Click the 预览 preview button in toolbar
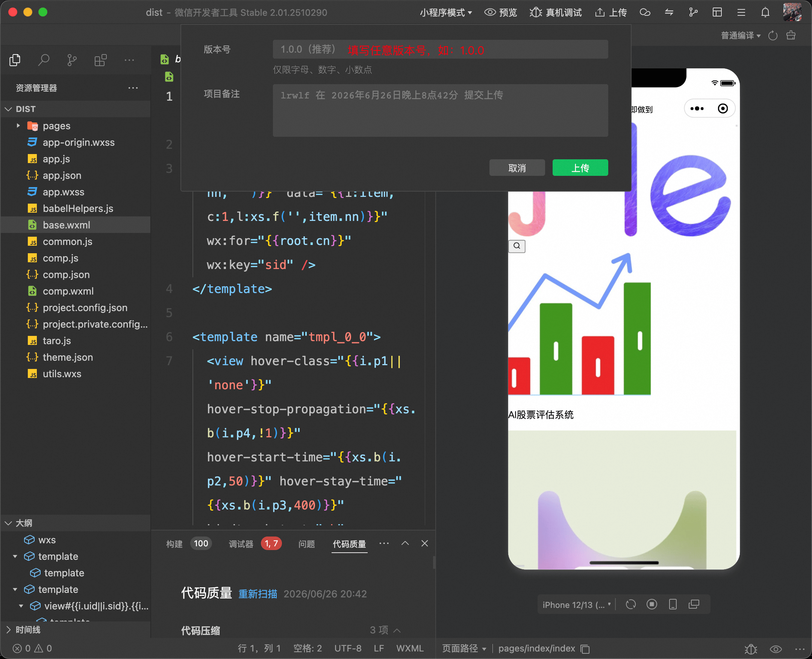This screenshot has width=812, height=659. (x=501, y=12)
